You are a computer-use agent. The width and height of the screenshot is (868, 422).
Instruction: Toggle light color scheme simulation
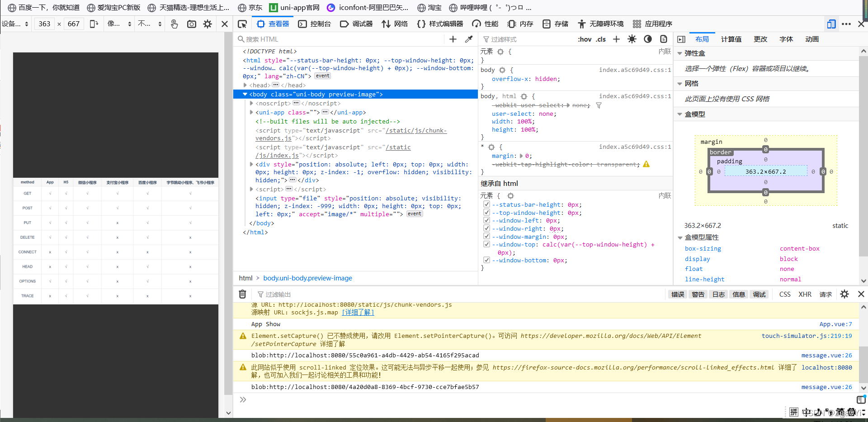tap(632, 39)
